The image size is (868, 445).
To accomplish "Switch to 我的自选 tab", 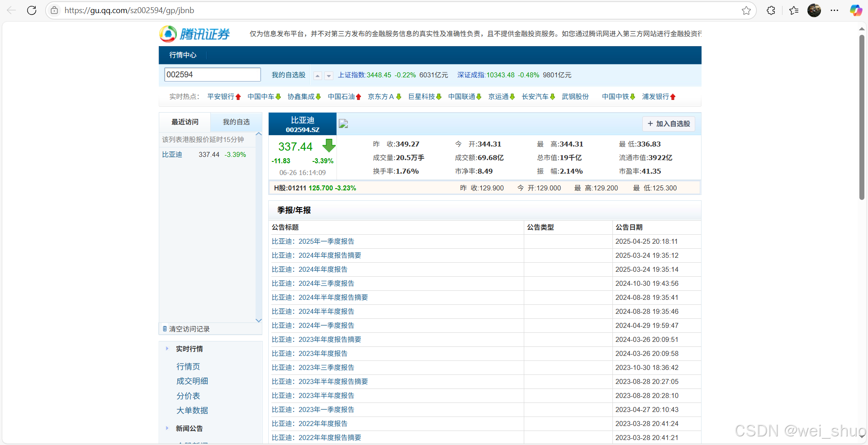I will pyautogui.click(x=236, y=122).
